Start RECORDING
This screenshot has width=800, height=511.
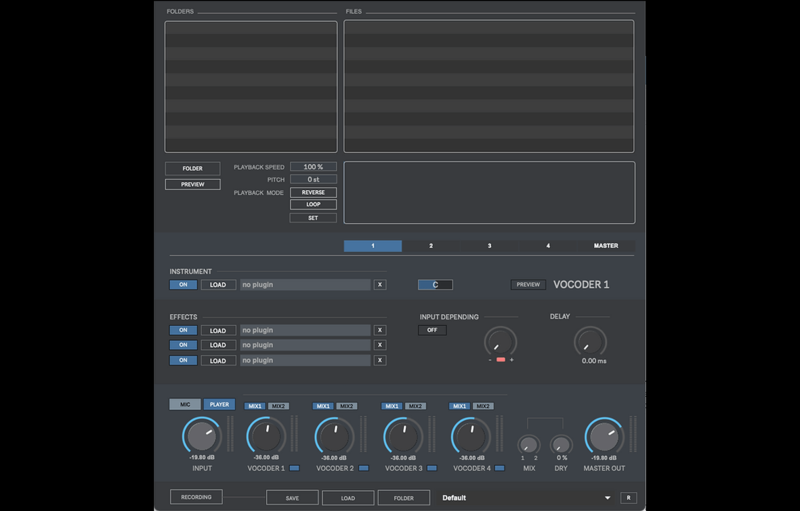pos(196,497)
